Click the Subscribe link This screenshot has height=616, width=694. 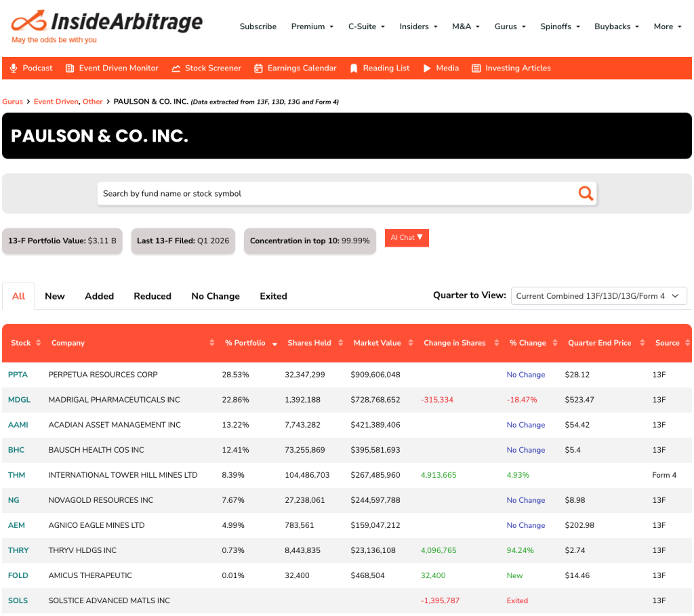click(x=258, y=26)
